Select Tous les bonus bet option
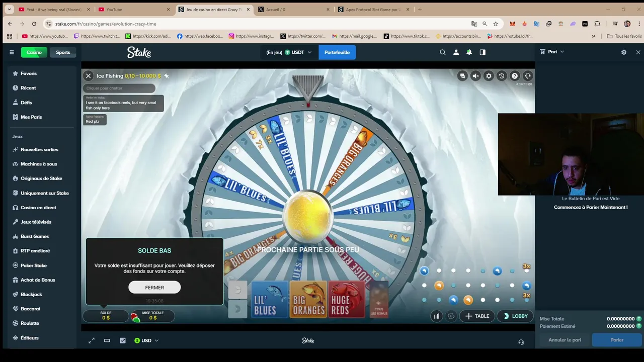Image resolution: width=644 pixels, height=362 pixels. pos(379,300)
